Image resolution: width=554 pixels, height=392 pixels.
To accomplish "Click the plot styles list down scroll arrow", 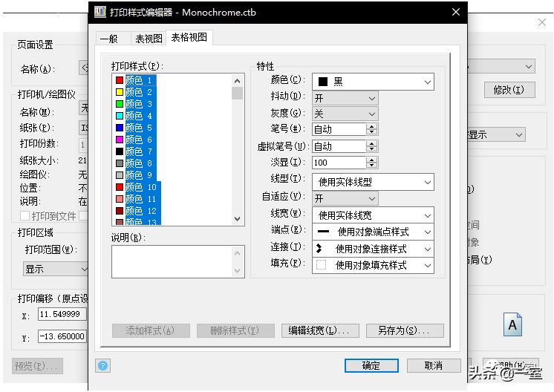I will 238,219.
